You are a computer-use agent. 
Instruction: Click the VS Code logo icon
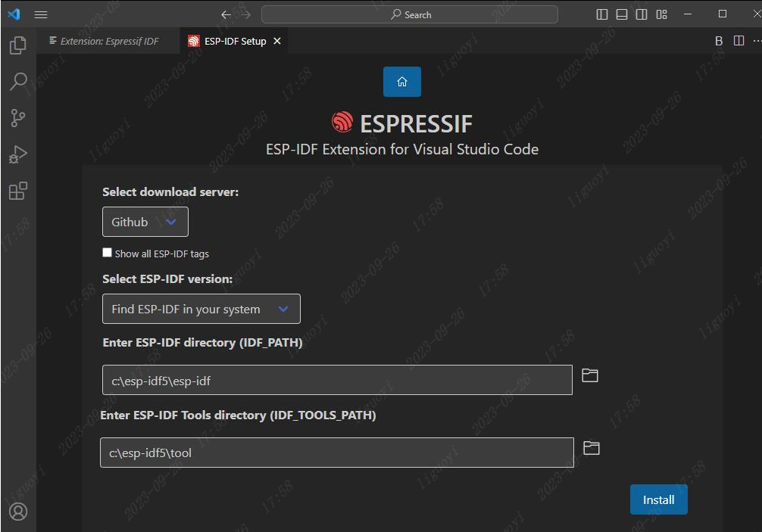tap(14, 14)
